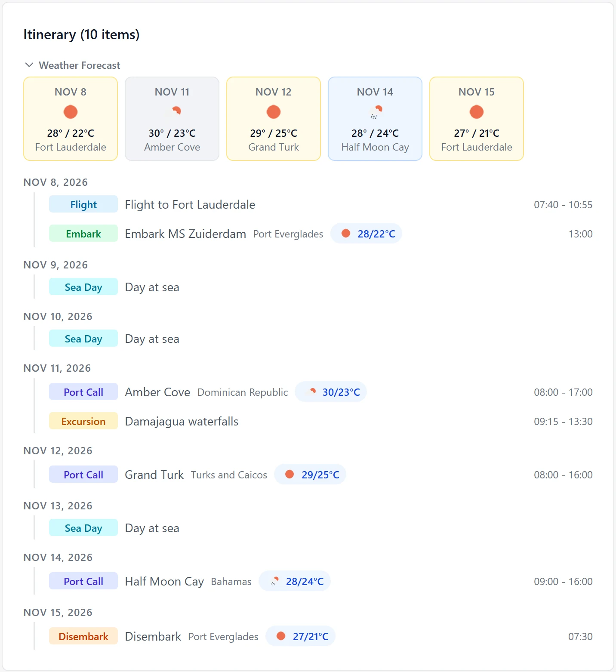Click the 09:15 - 13:30 excursion time
The image size is (616, 672).
point(563,421)
